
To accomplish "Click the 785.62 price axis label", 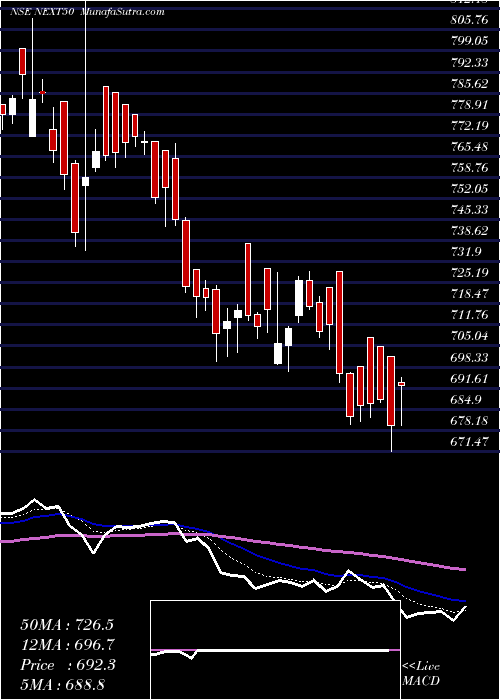I will (468, 83).
